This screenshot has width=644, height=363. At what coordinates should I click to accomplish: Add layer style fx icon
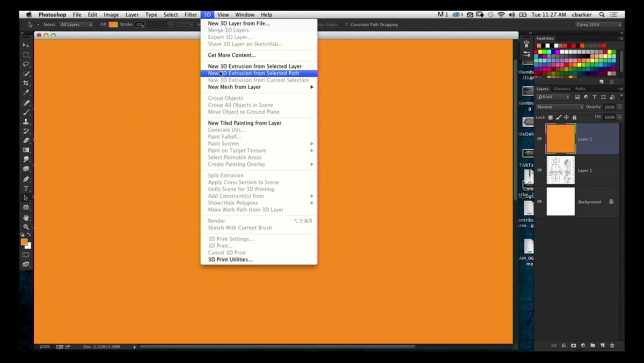tap(564, 345)
